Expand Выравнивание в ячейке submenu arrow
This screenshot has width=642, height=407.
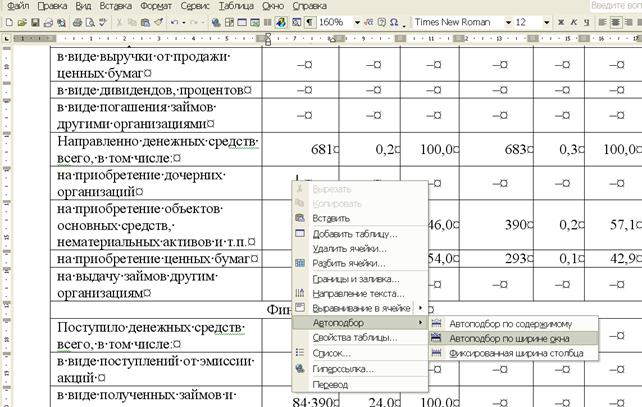pos(420,308)
